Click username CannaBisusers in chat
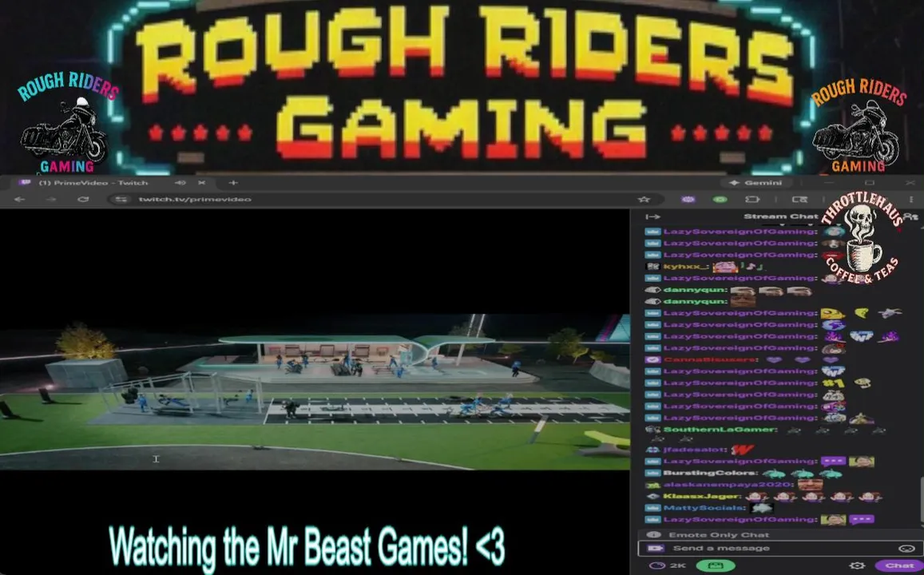Screen dimensions: 924x575 click(711, 359)
